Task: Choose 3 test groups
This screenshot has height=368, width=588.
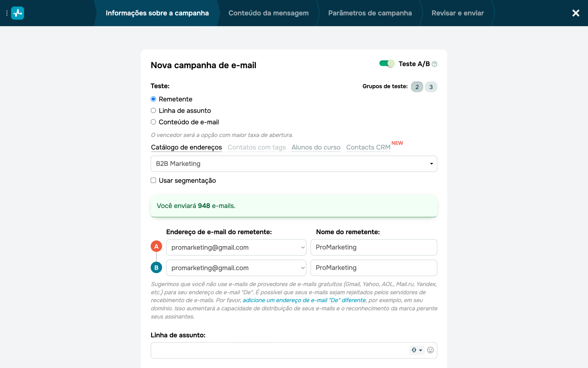Action: coord(431,87)
